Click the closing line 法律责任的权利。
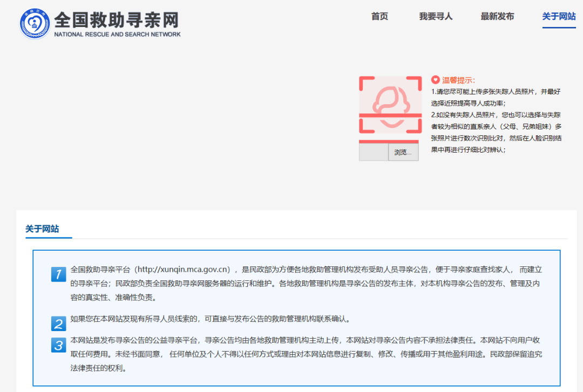Viewport: 583px width, 392px height. pos(99,368)
